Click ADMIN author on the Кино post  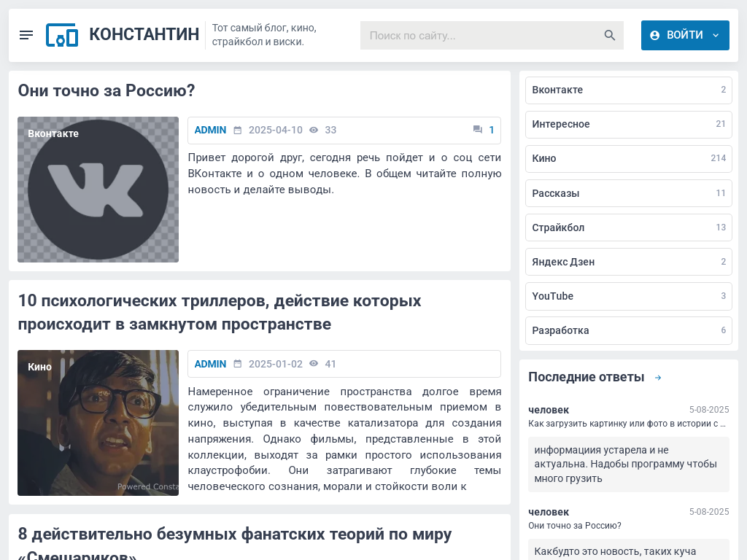coord(210,364)
